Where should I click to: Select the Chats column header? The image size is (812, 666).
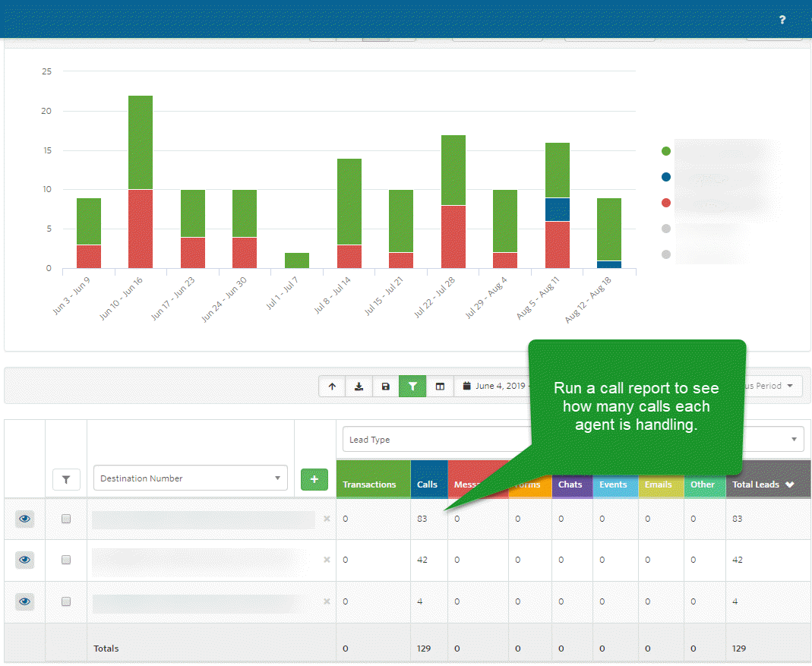(572, 485)
